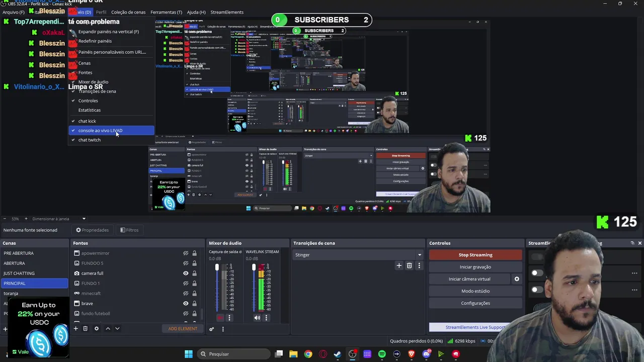Open the options menu of the Captura de saída channel
644x362 pixels.
(x=229, y=317)
